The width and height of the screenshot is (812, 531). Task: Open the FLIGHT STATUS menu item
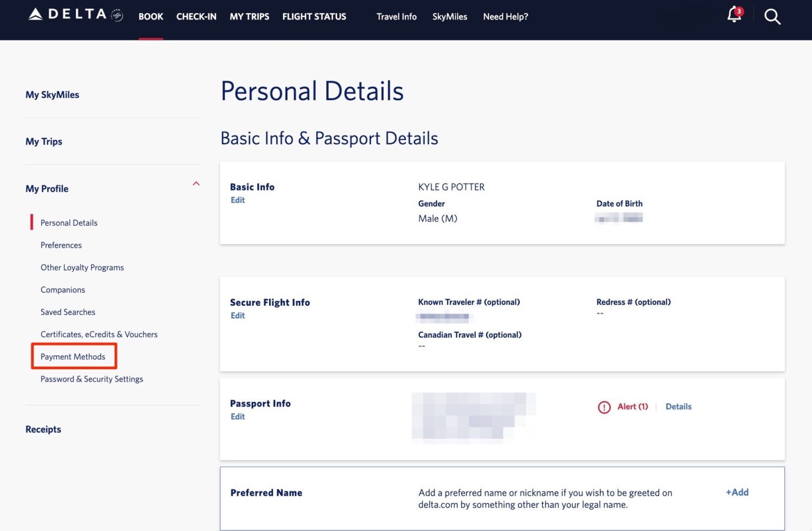[x=314, y=17]
